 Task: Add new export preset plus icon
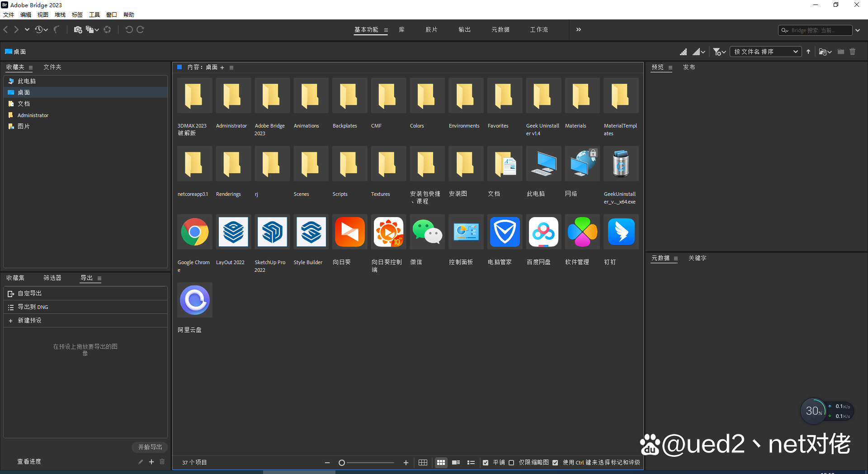(151, 462)
